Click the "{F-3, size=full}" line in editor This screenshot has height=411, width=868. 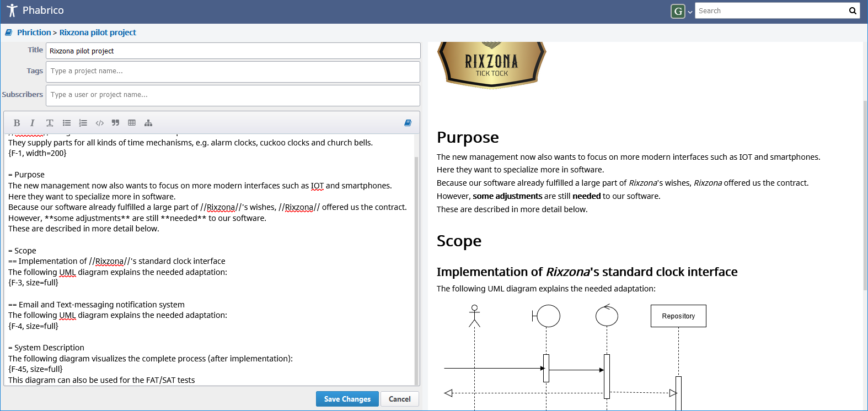click(x=33, y=283)
